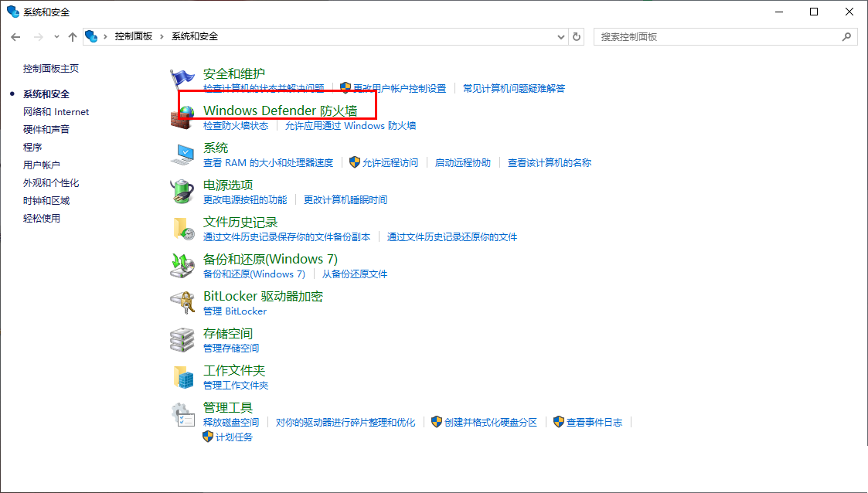868x493 pixels.
Task: Click the Storage Spaces stacked drives icon
Action: click(x=182, y=340)
